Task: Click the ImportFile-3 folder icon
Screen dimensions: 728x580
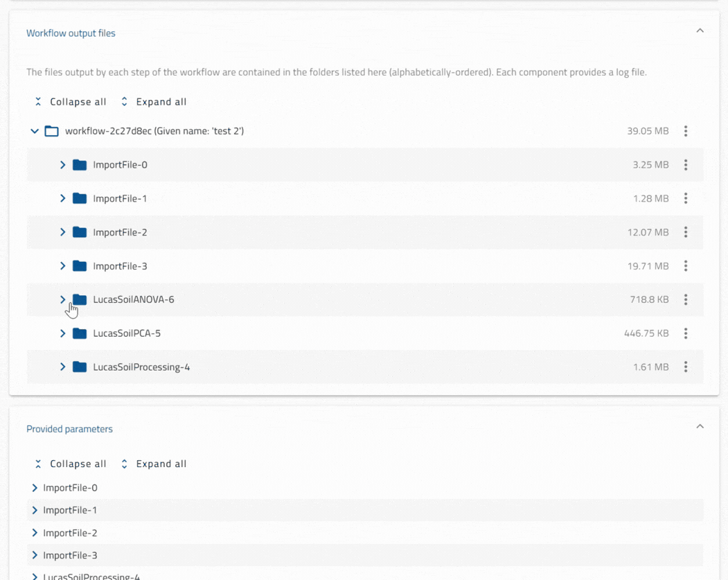Action: [80, 265]
